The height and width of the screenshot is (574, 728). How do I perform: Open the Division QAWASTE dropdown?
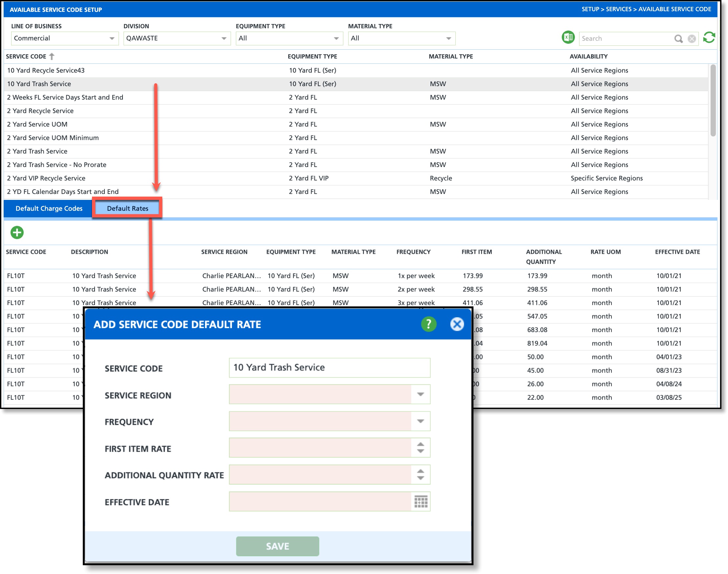point(224,38)
